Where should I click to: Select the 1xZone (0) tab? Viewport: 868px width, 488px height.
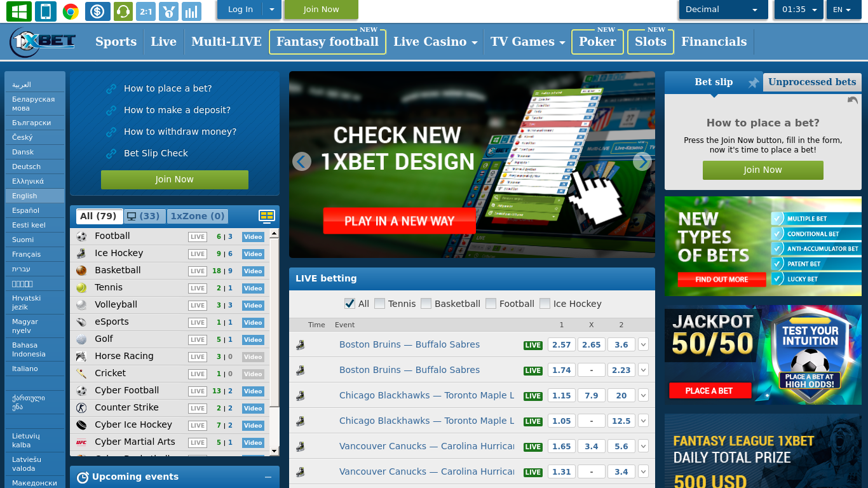coord(198,217)
